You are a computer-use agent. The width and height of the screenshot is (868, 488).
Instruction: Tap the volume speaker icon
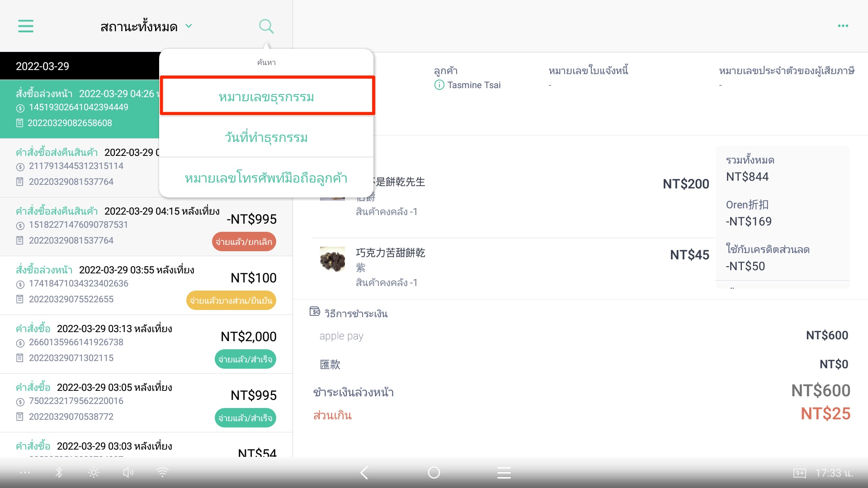[128, 473]
